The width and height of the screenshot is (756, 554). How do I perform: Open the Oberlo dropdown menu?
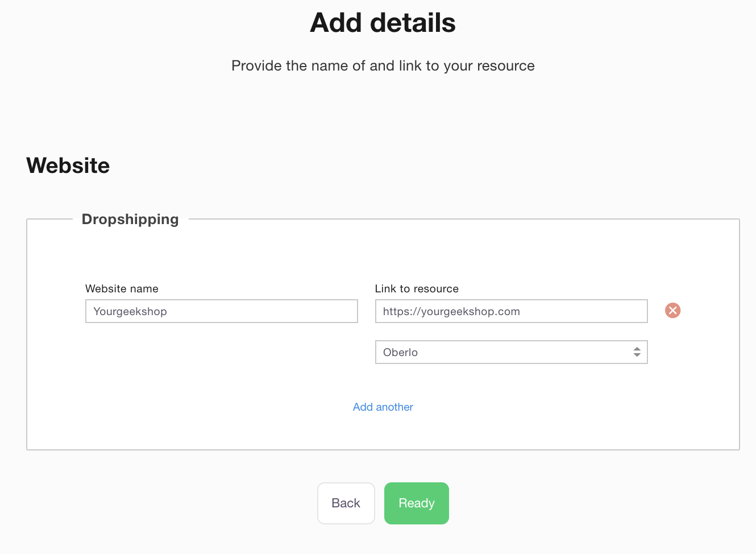(x=511, y=352)
